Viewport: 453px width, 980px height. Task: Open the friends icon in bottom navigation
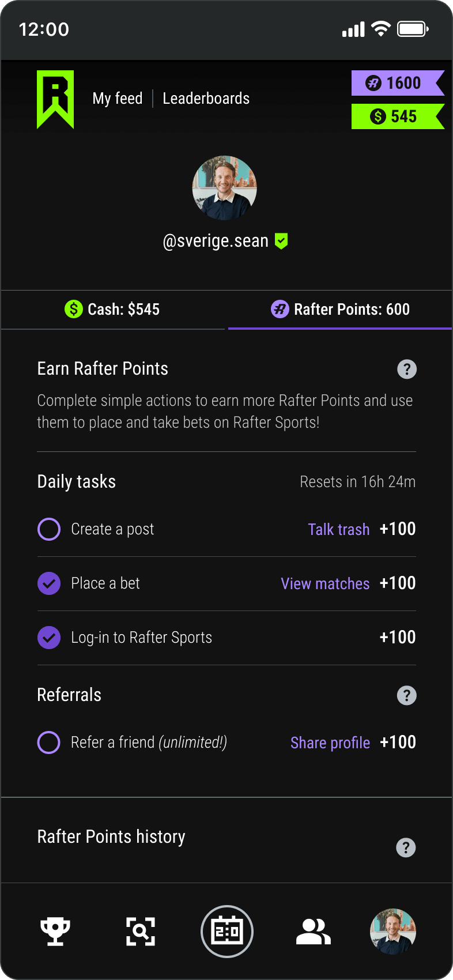tap(313, 931)
